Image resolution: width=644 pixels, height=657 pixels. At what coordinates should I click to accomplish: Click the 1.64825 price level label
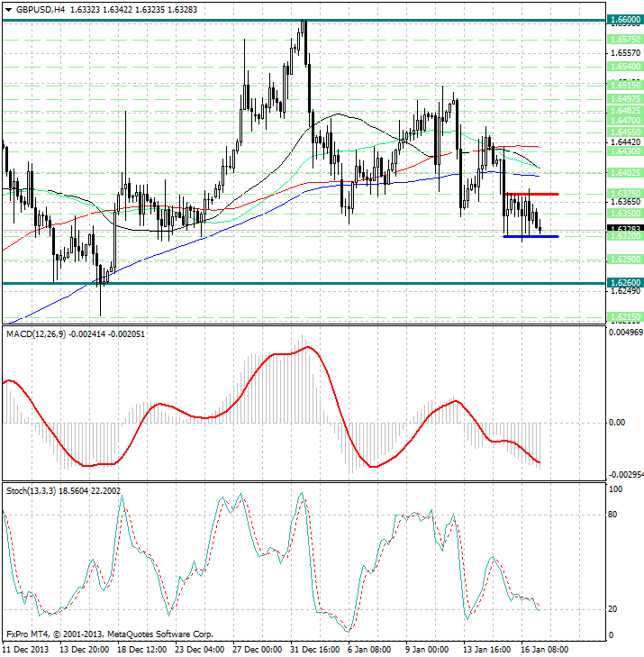pyautogui.click(x=625, y=111)
